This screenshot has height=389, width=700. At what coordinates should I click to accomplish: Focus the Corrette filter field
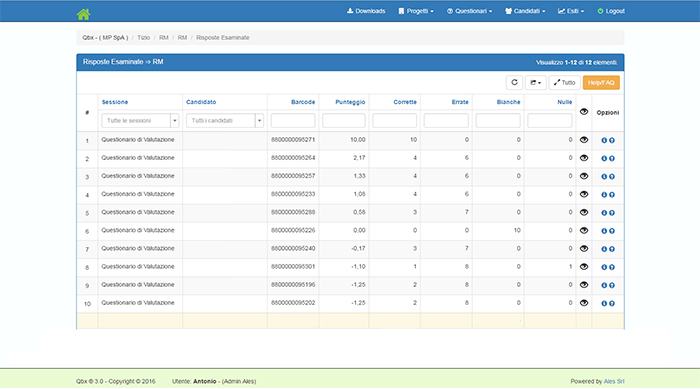[x=395, y=121]
